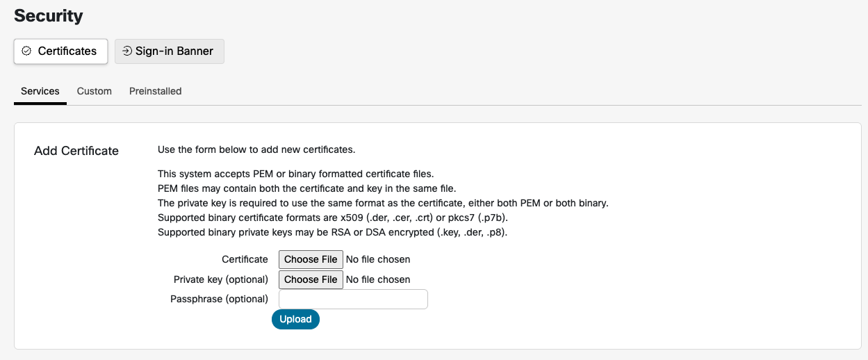Click the Passphrase (optional) label

[x=219, y=299]
